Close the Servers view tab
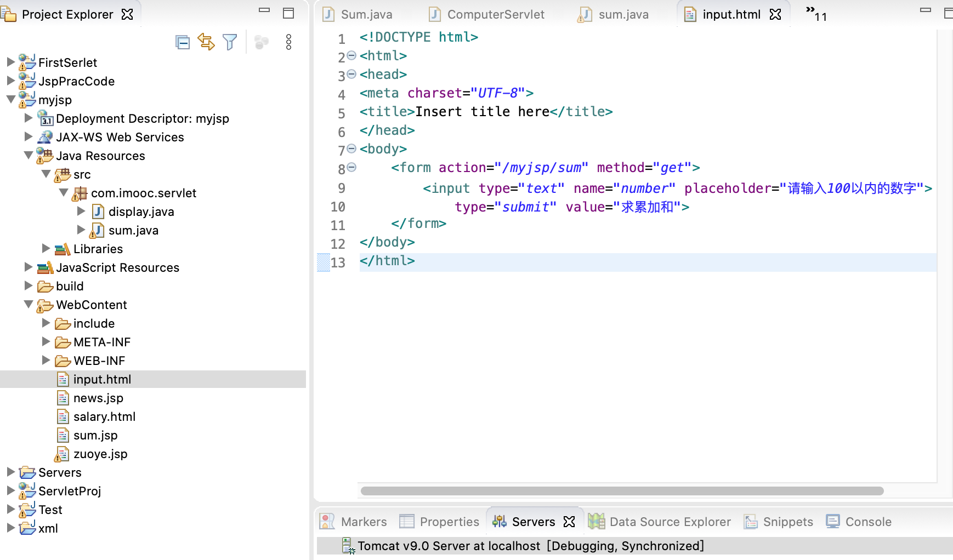The height and width of the screenshot is (560, 953). [x=569, y=522]
